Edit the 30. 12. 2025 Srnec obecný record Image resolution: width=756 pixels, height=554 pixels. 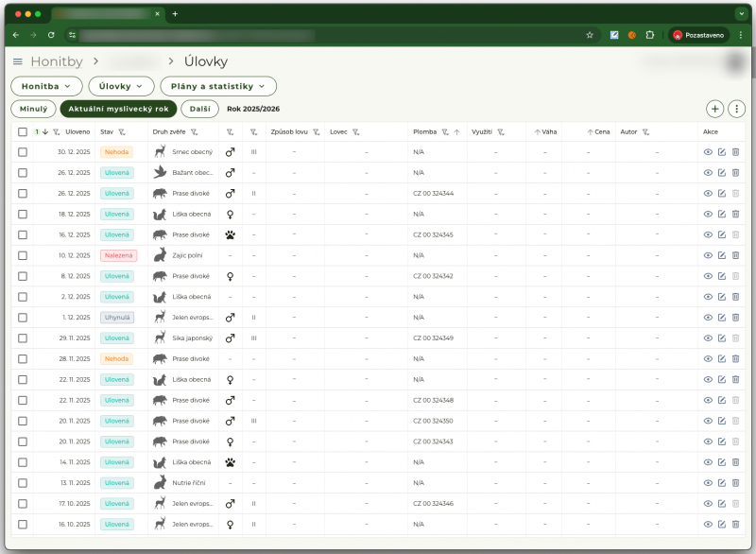click(x=722, y=152)
